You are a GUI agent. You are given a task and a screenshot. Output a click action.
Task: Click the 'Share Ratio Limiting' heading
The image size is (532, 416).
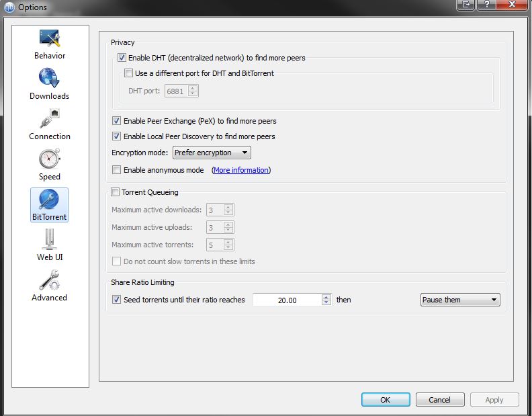point(142,282)
